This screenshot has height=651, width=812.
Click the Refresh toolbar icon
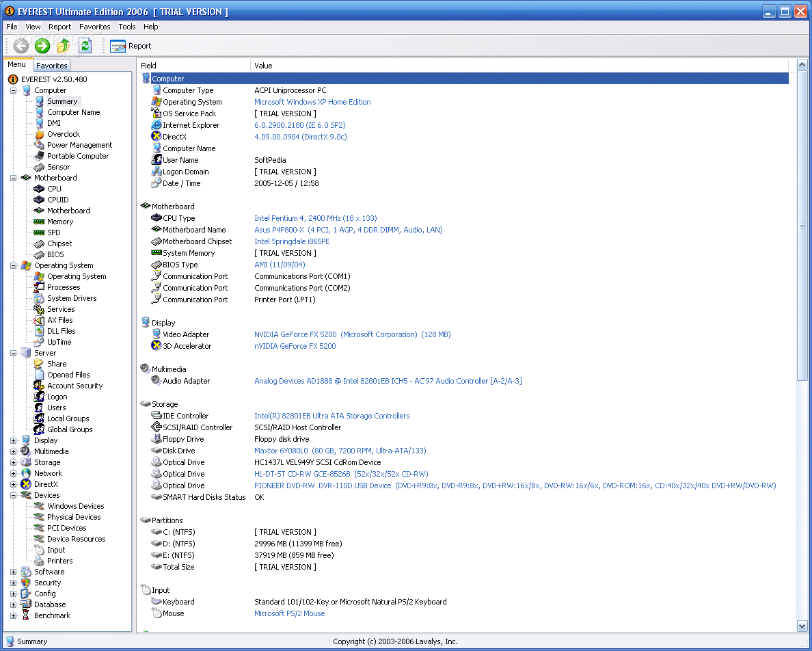click(85, 46)
